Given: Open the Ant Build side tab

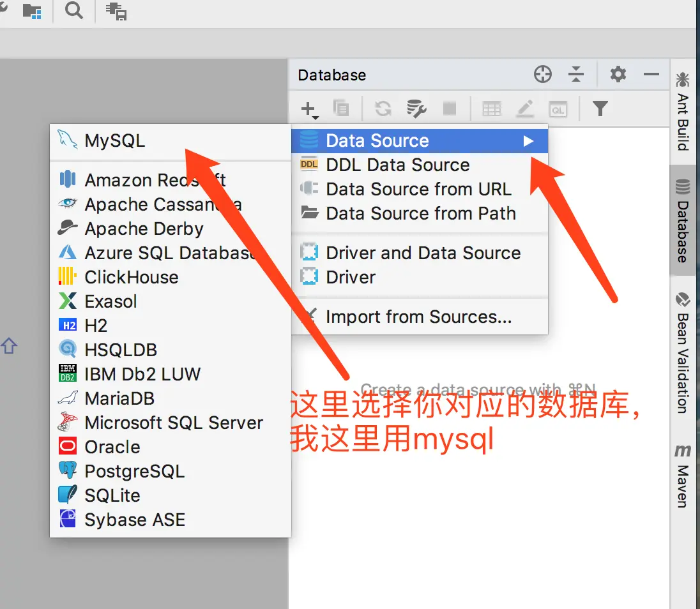Looking at the screenshot, I should tap(683, 112).
